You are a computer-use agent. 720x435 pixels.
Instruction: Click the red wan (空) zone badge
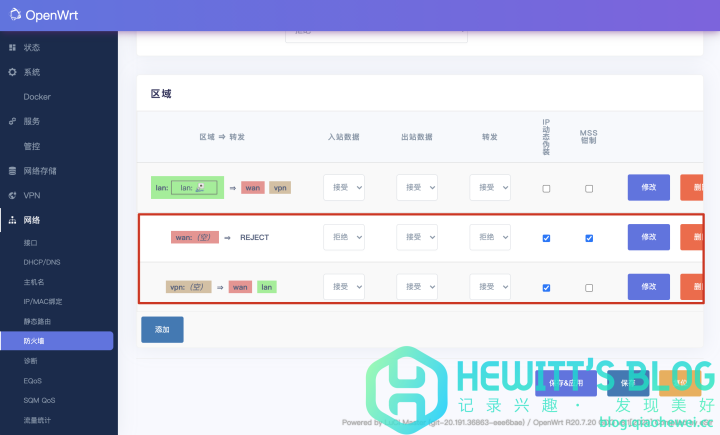(195, 237)
